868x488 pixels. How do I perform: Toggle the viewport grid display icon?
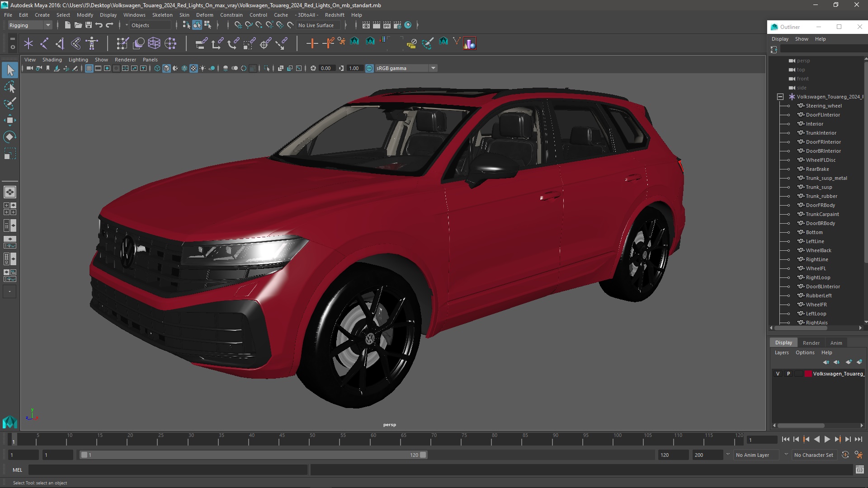[89, 68]
